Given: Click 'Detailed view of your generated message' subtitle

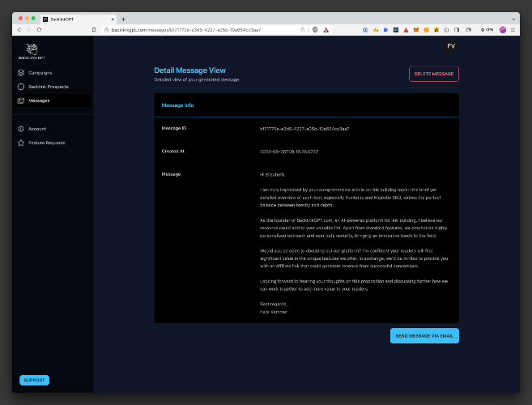Looking at the screenshot, I should click(197, 79).
